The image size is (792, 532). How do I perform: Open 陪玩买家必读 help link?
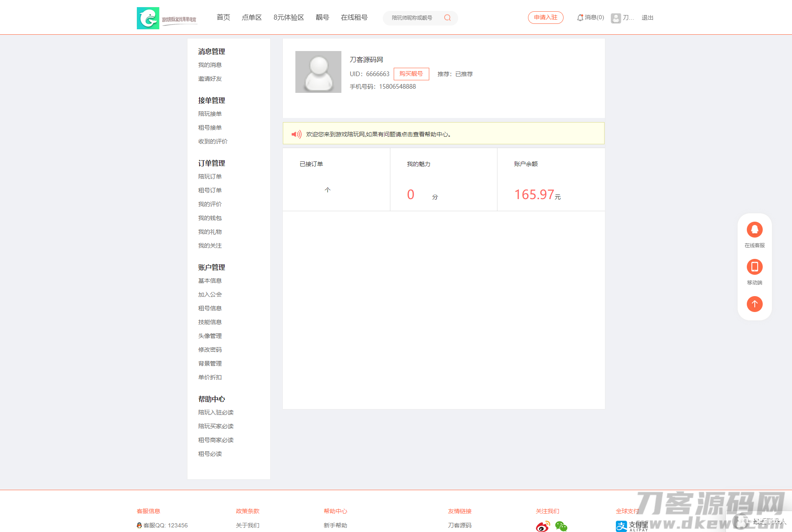pos(216,426)
